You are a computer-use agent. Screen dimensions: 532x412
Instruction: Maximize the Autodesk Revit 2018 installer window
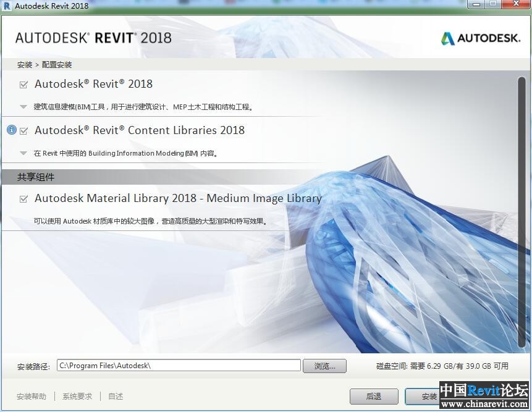point(494,4)
